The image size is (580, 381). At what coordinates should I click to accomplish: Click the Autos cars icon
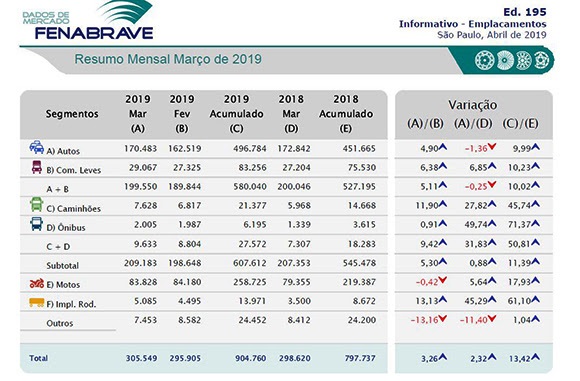tap(37, 147)
